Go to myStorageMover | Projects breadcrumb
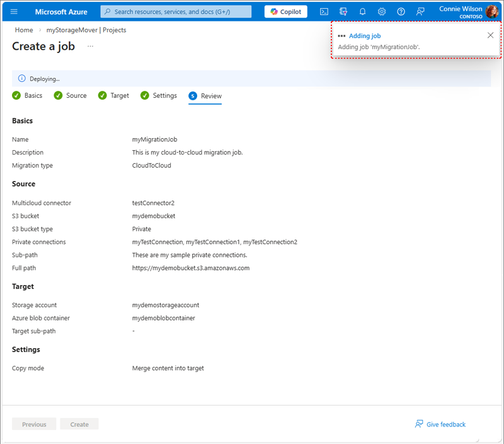 click(x=86, y=30)
